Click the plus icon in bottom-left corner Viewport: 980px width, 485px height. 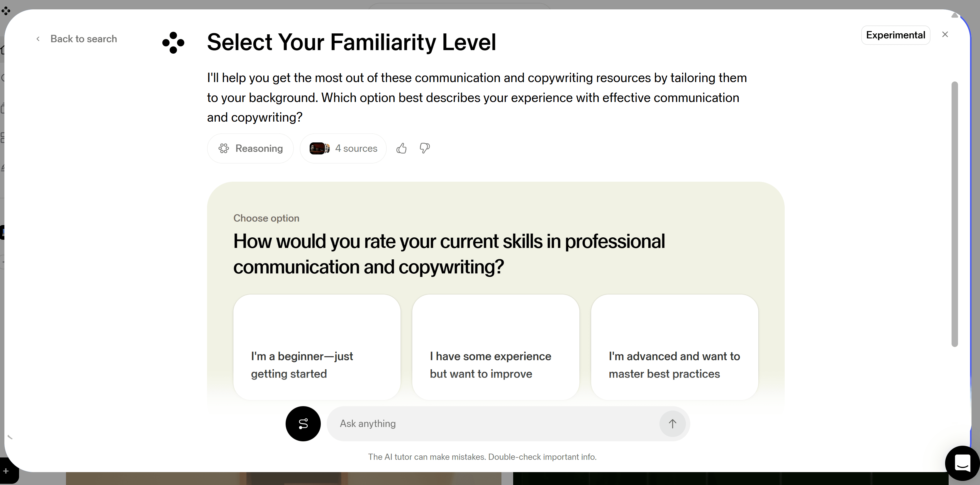[6, 471]
